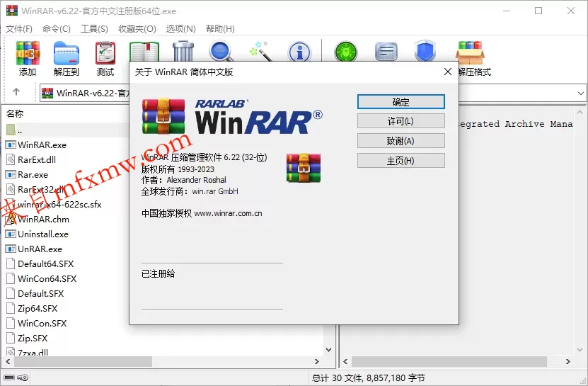Image resolution: width=588 pixels, height=386 pixels.
Task: Click the Comment toolbar icon
Action: click(x=386, y=52)
